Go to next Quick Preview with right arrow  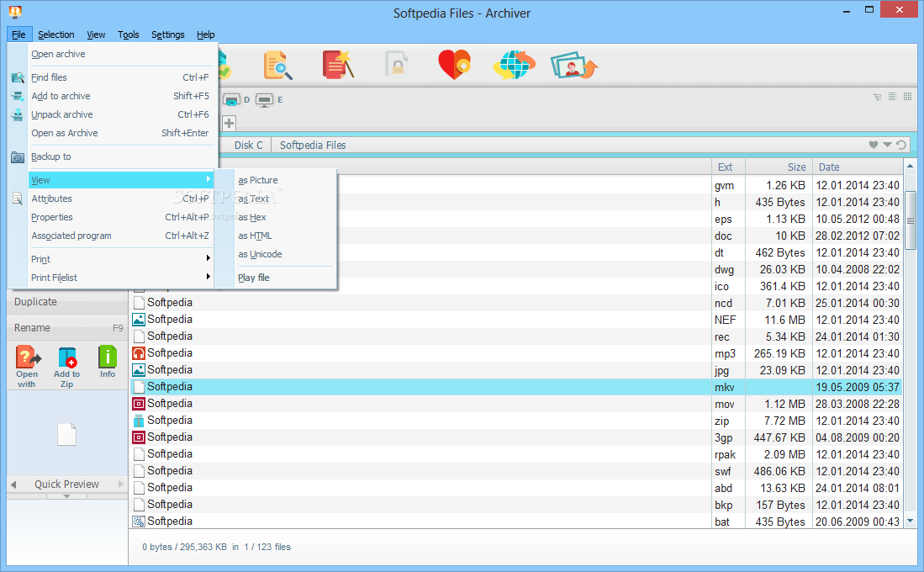(x=121, y=485)
